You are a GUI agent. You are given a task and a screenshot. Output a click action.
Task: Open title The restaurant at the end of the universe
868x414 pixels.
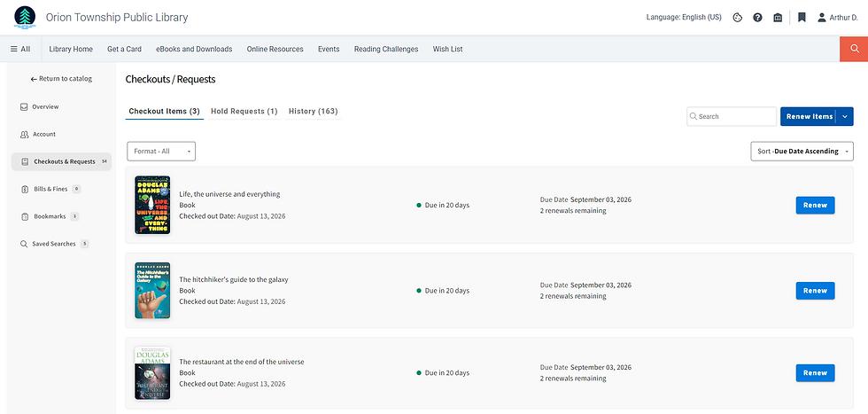(x=242, y=362)
